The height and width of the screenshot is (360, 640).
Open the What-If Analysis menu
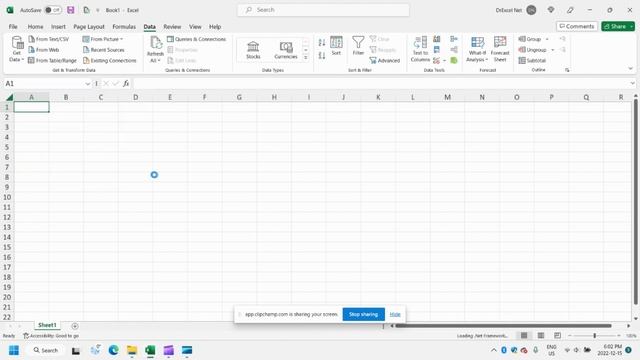click(477, 49)
